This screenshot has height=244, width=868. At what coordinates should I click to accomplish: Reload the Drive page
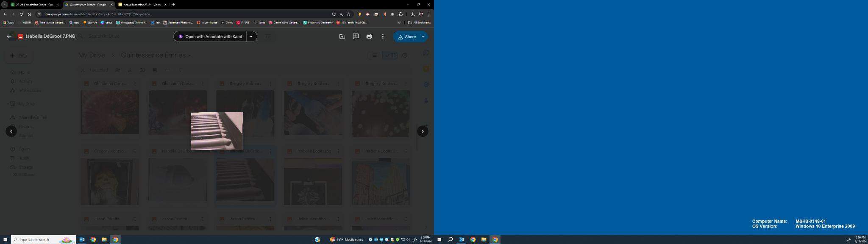click(21, 14)
